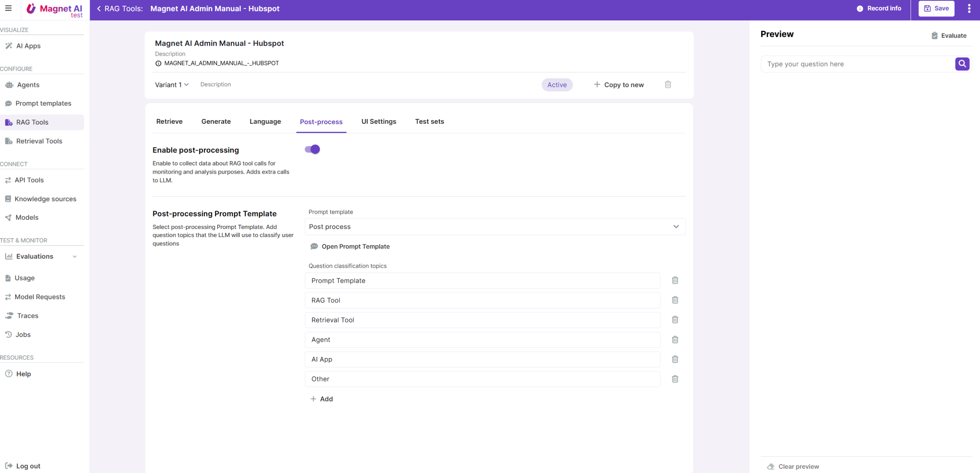Delete the RAG Tool topic row
Screen dimensions: 980x473
[x=675, y=300]
